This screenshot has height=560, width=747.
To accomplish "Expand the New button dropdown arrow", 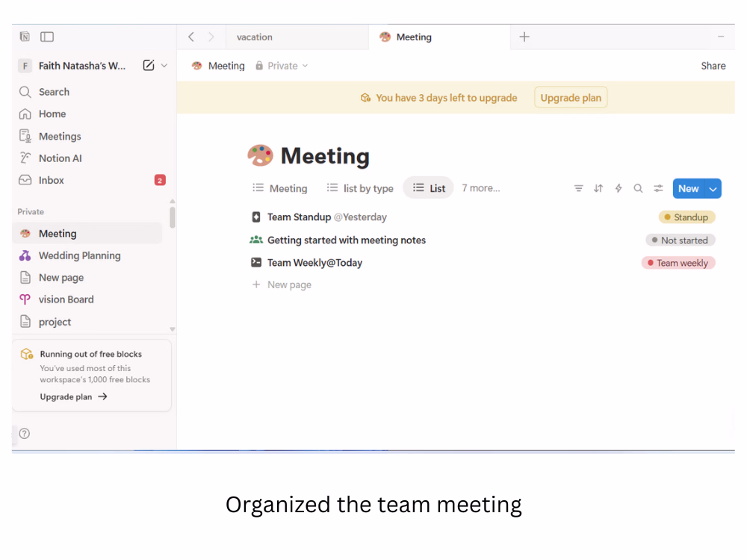I will (x=713, y=189).
